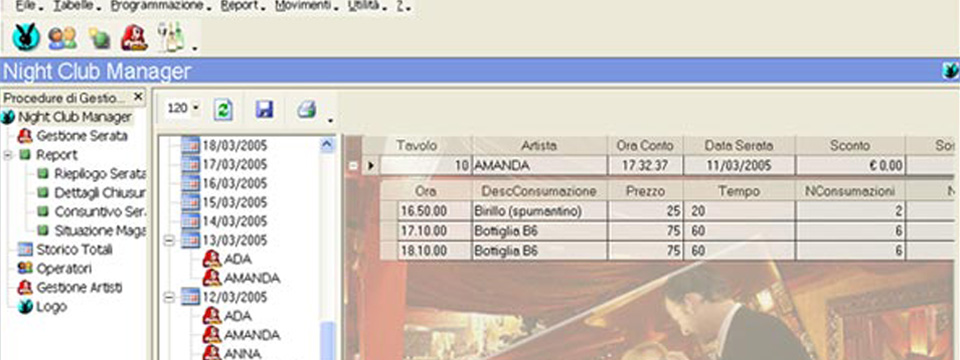Click the Storico Totali calendar icon
The image size is (960, 360).
[25, 250]
